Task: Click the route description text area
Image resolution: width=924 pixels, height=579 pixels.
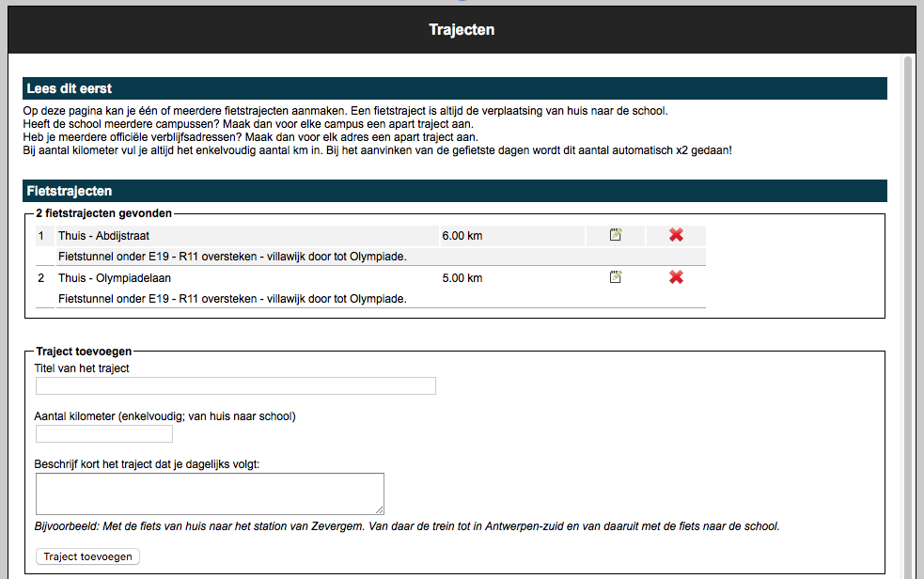Action: 210,493
